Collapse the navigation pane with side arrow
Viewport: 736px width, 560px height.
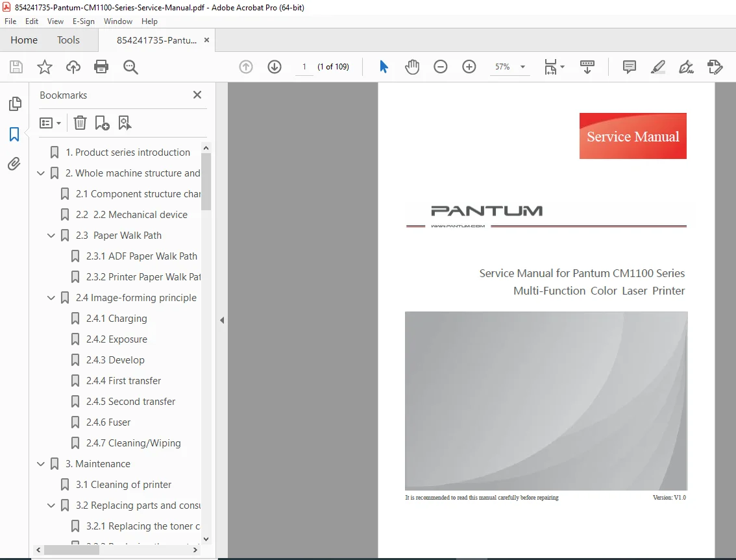tap(222, 320)
